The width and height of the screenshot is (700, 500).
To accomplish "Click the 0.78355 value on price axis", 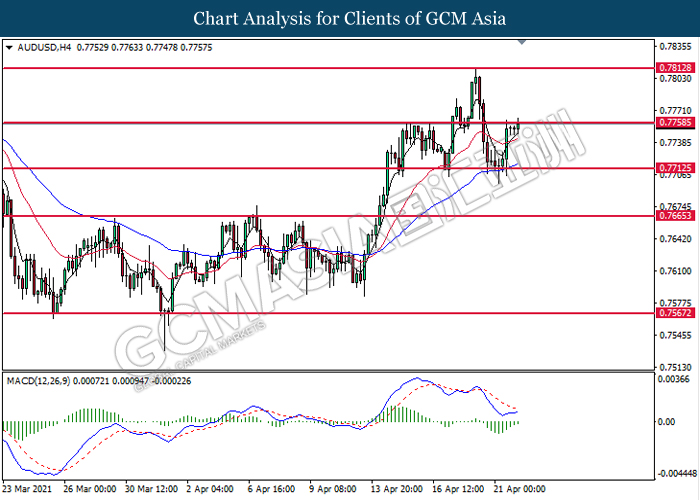I will click(x=675, y=46).
